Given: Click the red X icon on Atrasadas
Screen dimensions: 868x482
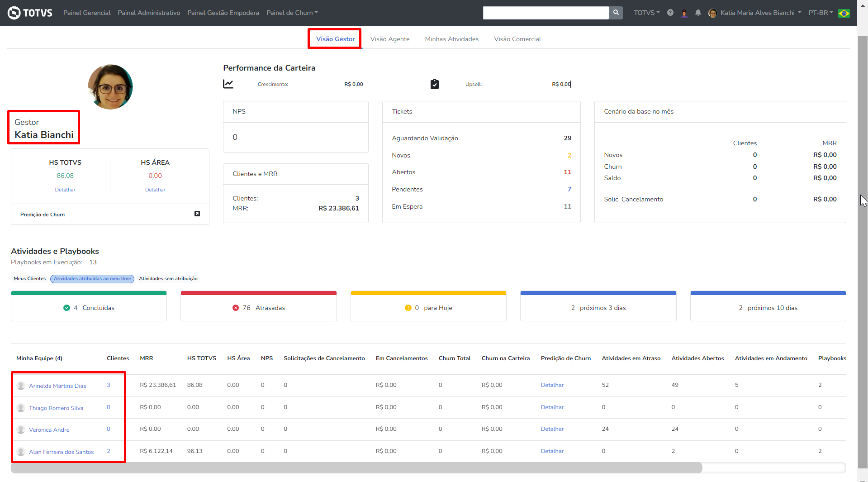Looking at the screenshot, I should coord(236,308).
